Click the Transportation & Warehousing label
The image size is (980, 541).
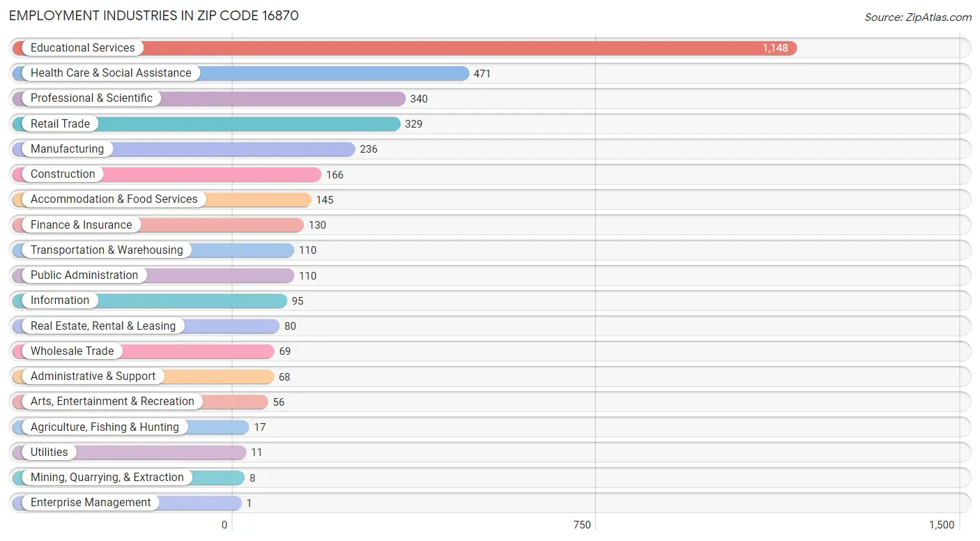pos(107,250)
